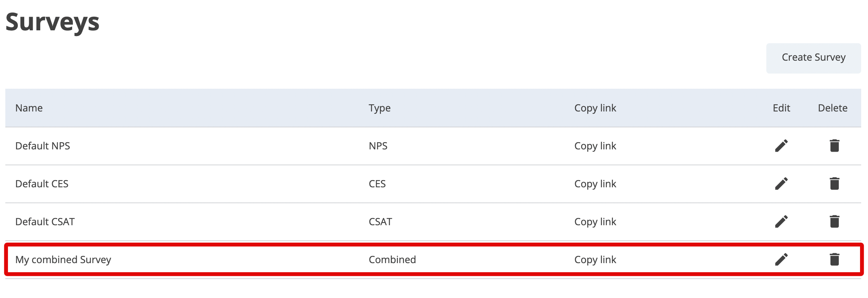868x298 pixels.
Task: Select the My combined Survey name
Action: [x=63, y=260]
